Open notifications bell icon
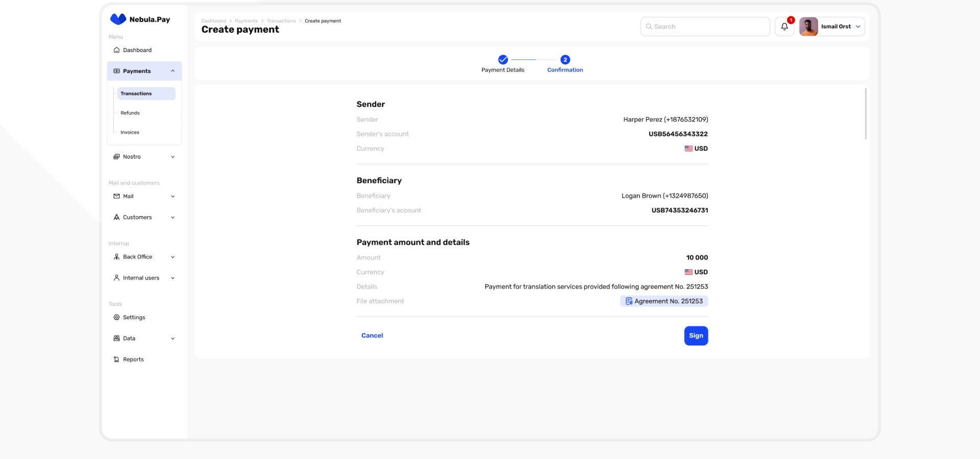The width and height of the screenshot is (980, 459). click(x=785, y=27)
